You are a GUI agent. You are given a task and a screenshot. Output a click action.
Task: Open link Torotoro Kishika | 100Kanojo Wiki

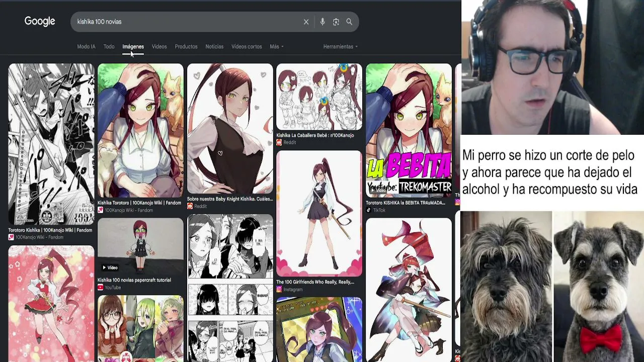pyautogui.click(x=50, y=230)
